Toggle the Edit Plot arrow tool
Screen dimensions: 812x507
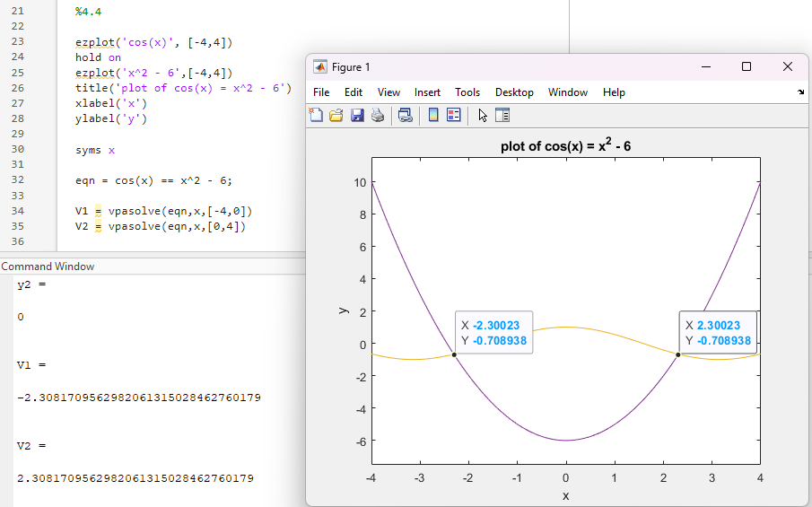(483, 115)
